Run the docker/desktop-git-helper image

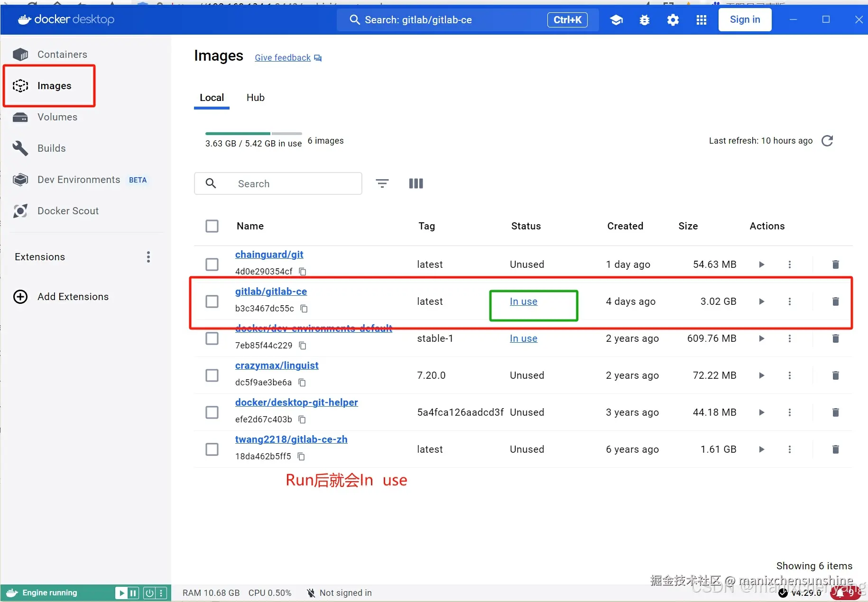click(762, 412)
